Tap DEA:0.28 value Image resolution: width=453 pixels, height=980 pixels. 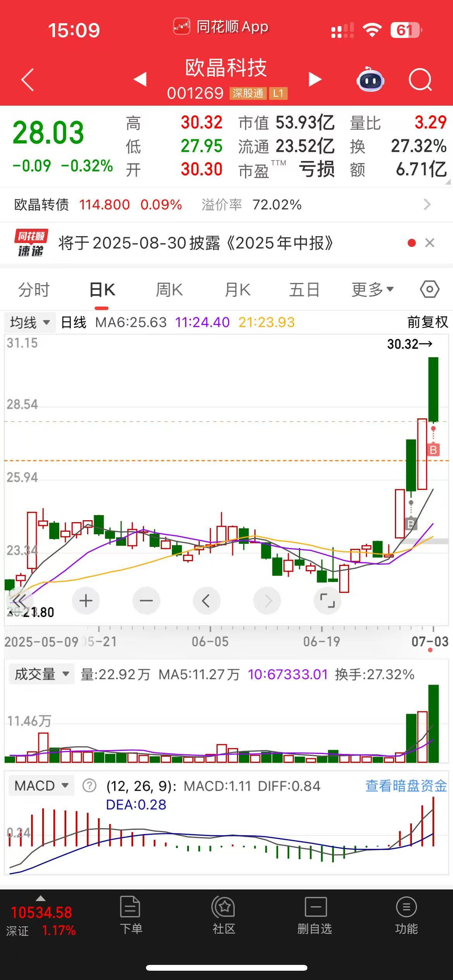pos(136,804)
